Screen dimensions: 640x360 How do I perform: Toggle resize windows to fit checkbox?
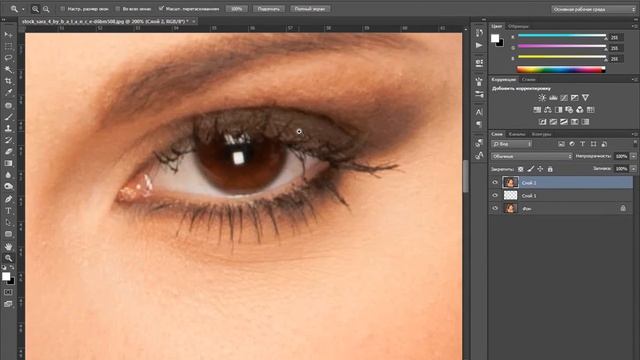coord(62,9)
